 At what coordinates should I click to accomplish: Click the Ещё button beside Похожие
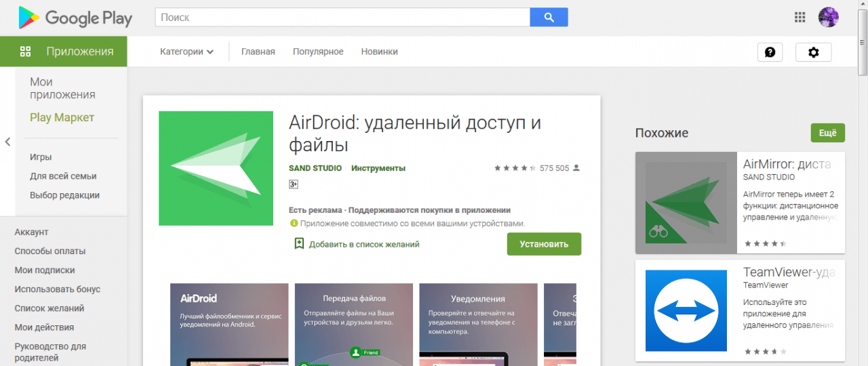(827, 133)
